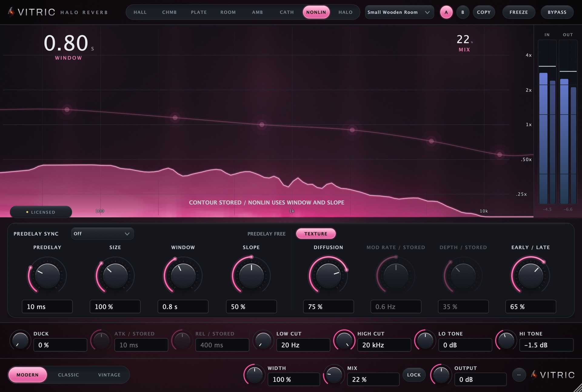Open the Small Wooden Room preset dropdown
Viewport: 582px width, 392px height.
[399, 12]
